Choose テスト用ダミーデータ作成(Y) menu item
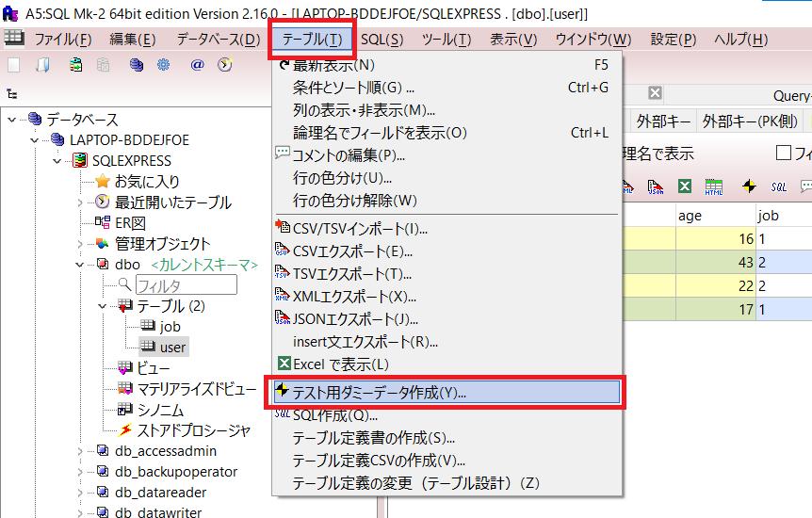The width and height of the screenshot is (812, 518). (447, 392)
